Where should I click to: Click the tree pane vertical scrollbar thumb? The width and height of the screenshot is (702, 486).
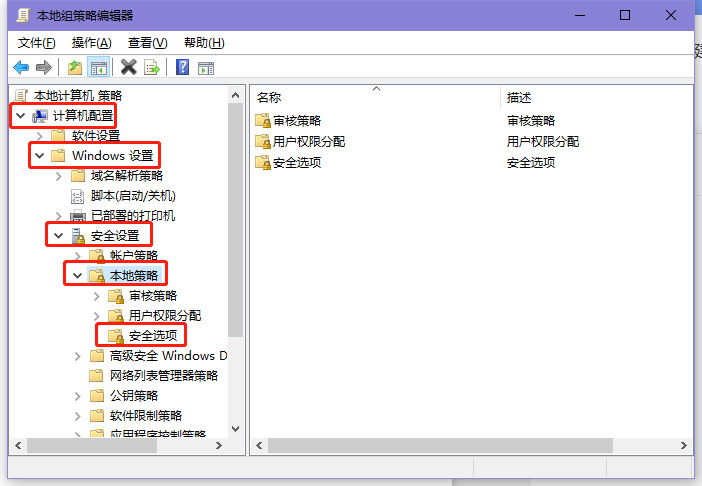tap(235, 220)
